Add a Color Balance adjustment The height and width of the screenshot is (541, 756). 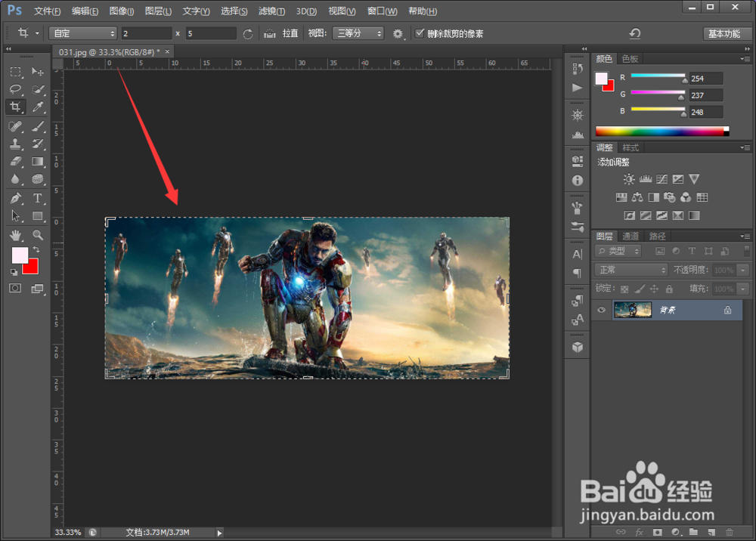click(637, 197)
